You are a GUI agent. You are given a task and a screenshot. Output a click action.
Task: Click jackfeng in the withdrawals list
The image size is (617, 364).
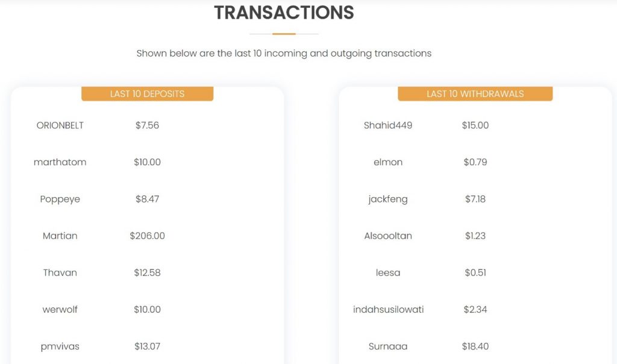tap(388, 199)
